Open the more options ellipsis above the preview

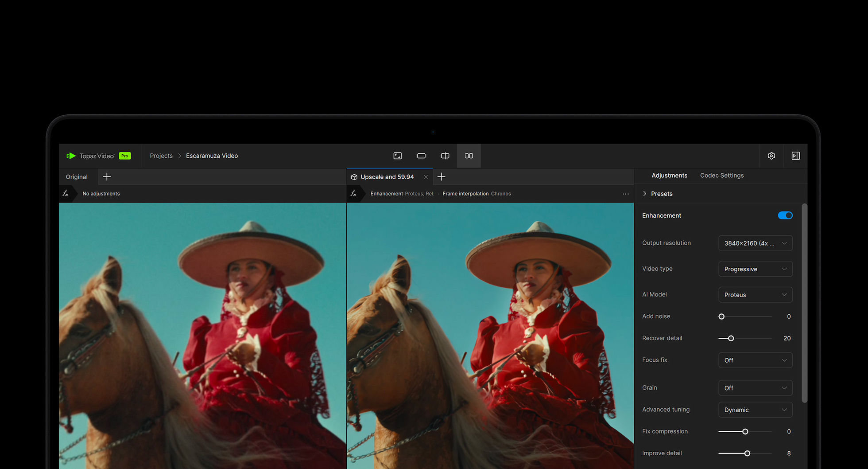(625, 194)
